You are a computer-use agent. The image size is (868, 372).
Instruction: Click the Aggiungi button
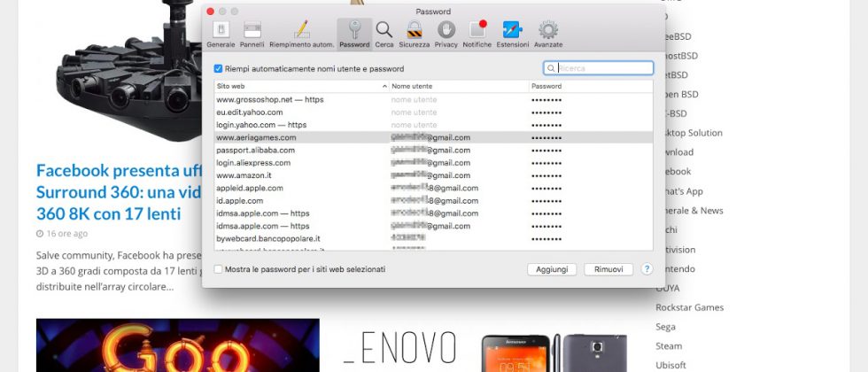[x=552, y=269]
